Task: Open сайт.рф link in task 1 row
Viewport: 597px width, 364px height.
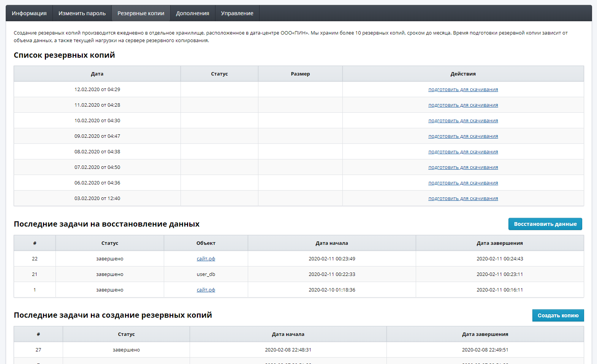Action: (x=206, y=290)
